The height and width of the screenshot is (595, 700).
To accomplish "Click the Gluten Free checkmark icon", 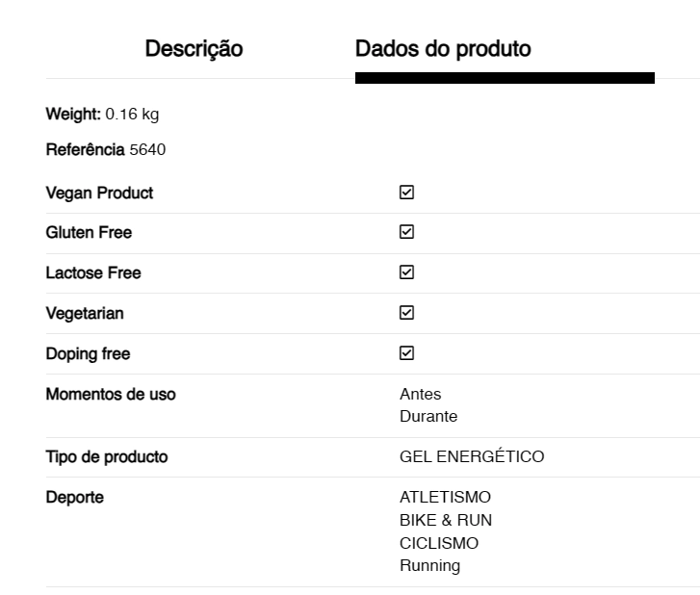I will [406, 232].
